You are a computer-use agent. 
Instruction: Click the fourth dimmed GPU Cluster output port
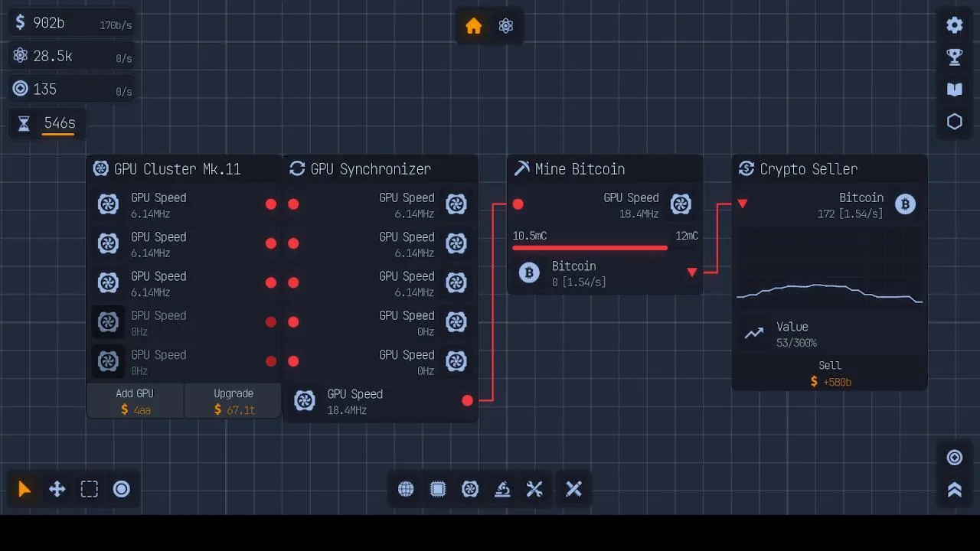[x=271, y=322]
